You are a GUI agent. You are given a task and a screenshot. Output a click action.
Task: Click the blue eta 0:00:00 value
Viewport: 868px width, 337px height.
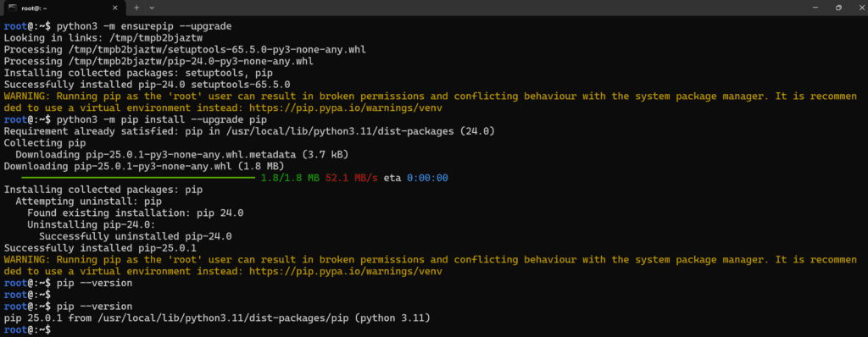coord(427,178)
